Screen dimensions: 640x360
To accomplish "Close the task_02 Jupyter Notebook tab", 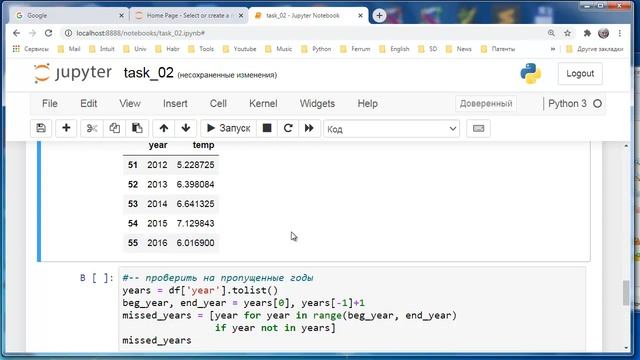I will (360, 16).
